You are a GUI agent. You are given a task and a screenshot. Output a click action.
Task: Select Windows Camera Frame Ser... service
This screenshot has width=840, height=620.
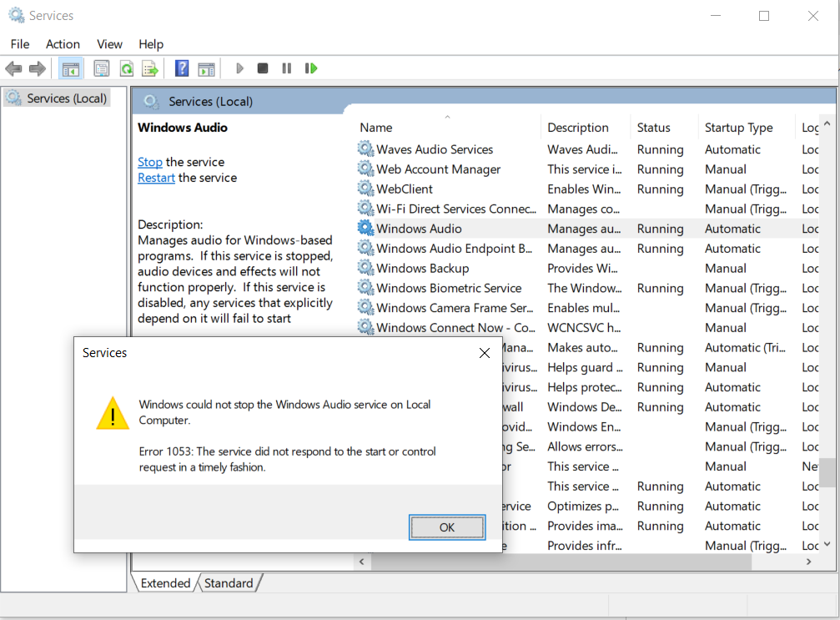455,308
